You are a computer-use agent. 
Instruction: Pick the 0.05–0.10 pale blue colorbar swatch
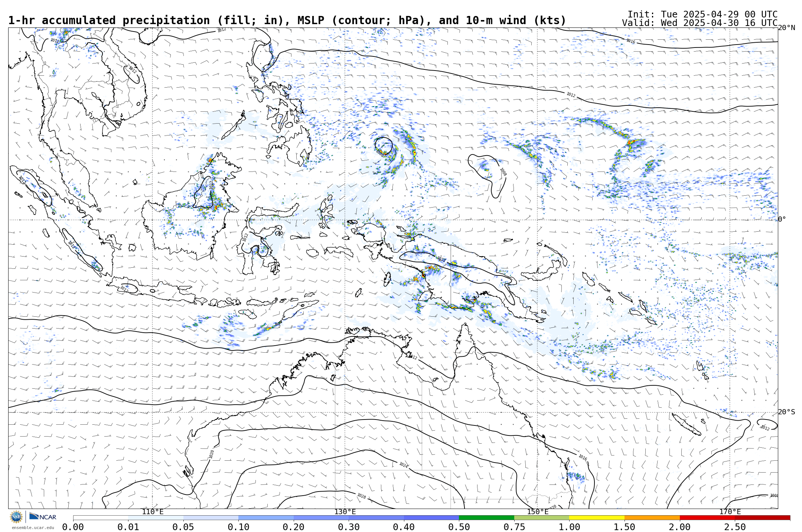211,518
